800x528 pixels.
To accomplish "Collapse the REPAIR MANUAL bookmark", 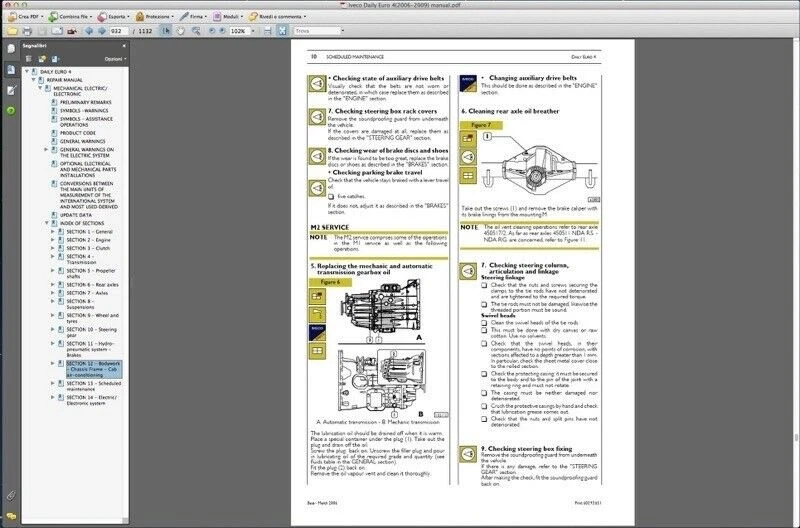I will click(33, 80).
